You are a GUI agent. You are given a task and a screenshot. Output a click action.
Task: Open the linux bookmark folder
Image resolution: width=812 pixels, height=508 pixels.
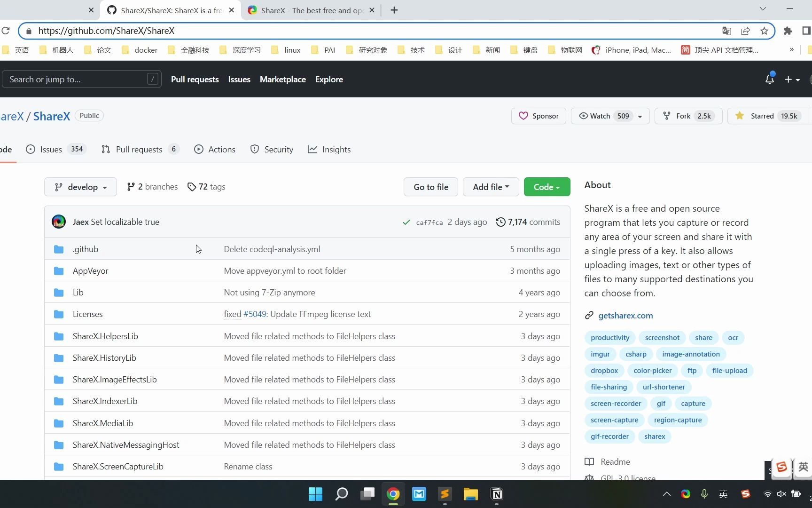tap(286, 50)
